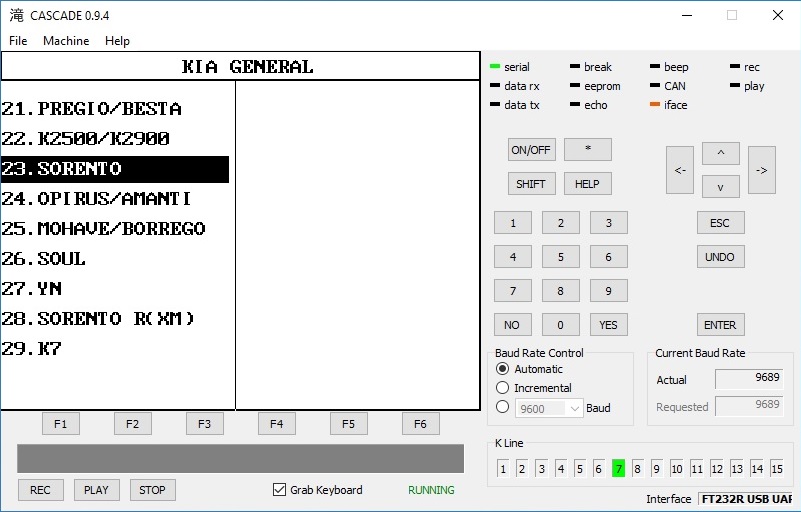The width and height of the screenshot is (801, 512).
Task: Click the asterisk keypad button
Action: [587, 150]
